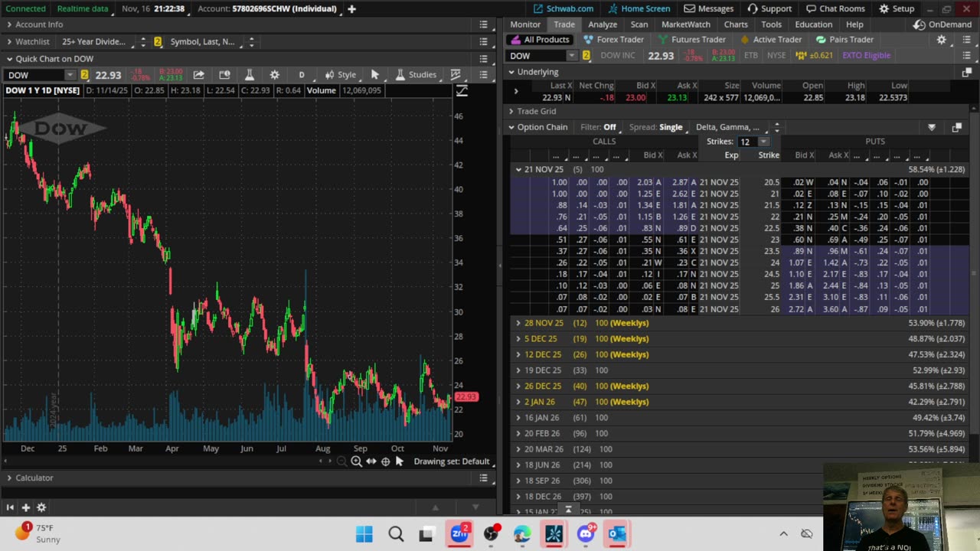The image size is (980, 551).
Task: Open Windows Start menu
Action: [x=364, y=533]
